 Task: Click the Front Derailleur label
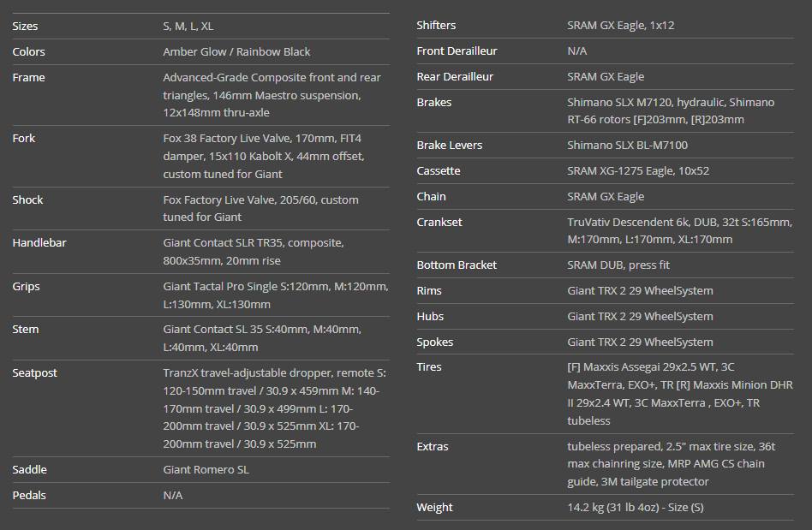pyautogui.click(x=457, y=51)
